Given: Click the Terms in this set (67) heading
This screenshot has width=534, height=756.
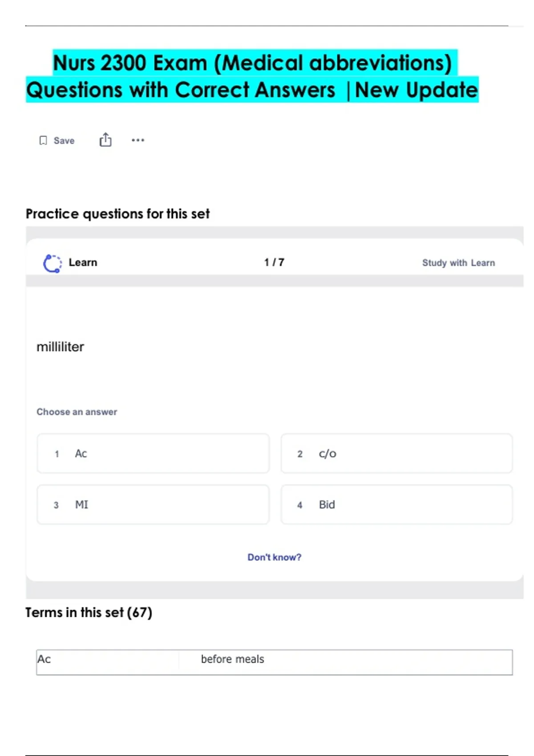Looking at the screenshot, I should pos(89,613).
